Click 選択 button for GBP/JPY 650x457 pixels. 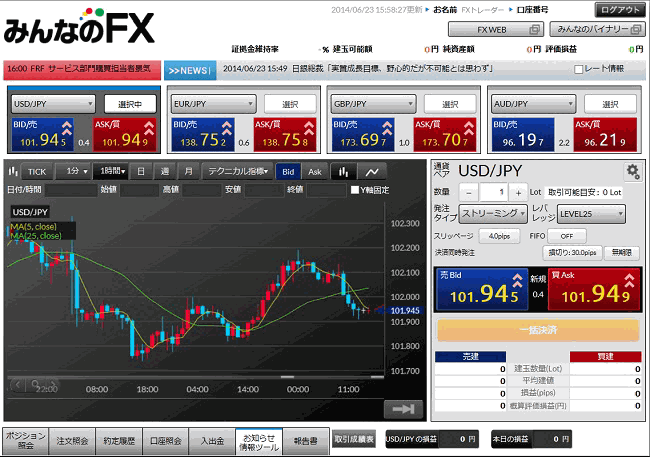click(450, 104)
